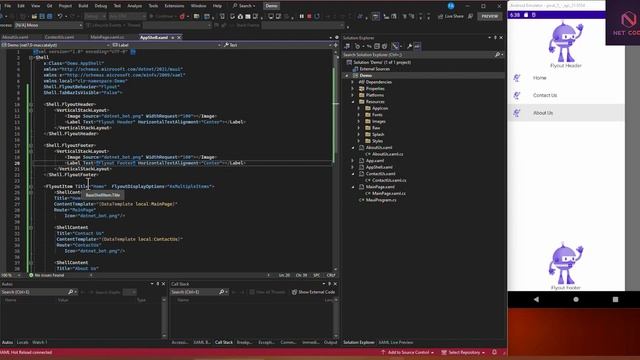Click the preview selected items icon in Solution Explorer
This screenshot has width=640, height=360.
pyautogui.click(x=417, y=46)
